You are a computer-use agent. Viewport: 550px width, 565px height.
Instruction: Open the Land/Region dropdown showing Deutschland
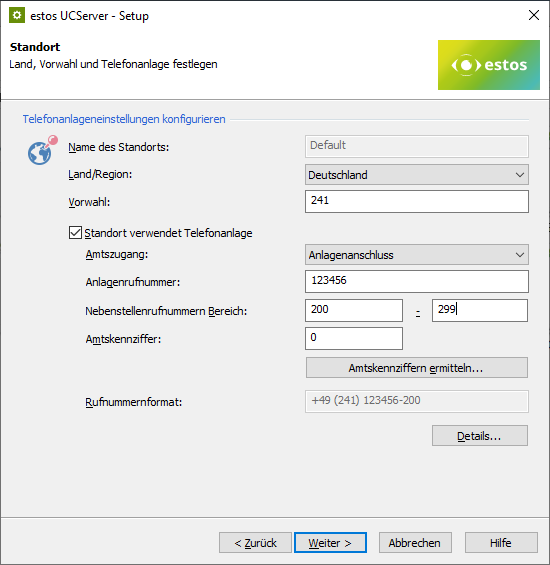click(417, 175)
